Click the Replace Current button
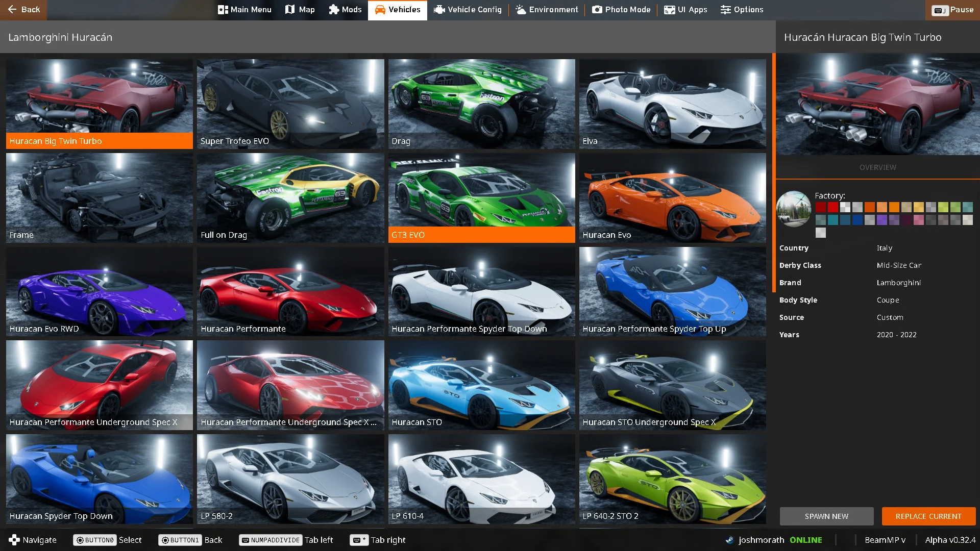Screen dimensions: 980x551 point(928,516)
